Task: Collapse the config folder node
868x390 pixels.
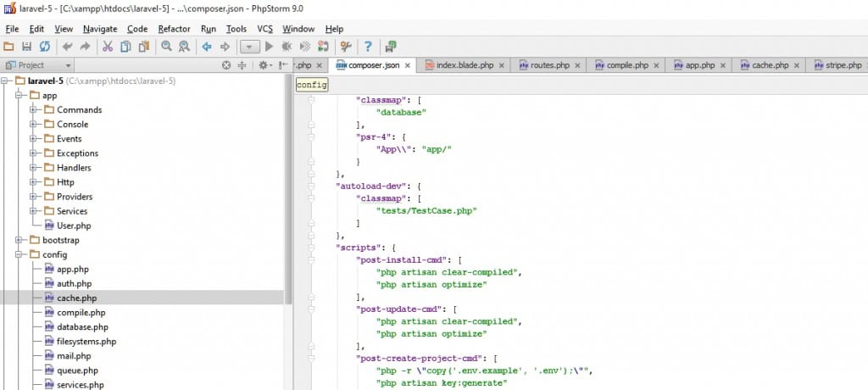Action: [x=19, y=254]
